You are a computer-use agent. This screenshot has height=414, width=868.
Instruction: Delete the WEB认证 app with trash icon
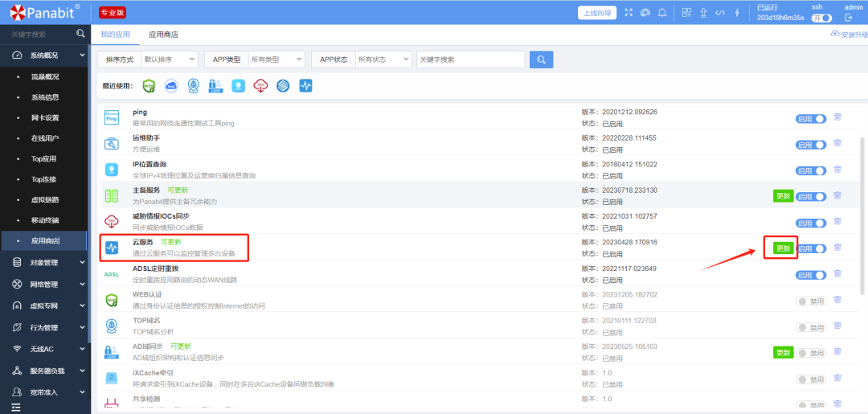click(x=837, y=299)
